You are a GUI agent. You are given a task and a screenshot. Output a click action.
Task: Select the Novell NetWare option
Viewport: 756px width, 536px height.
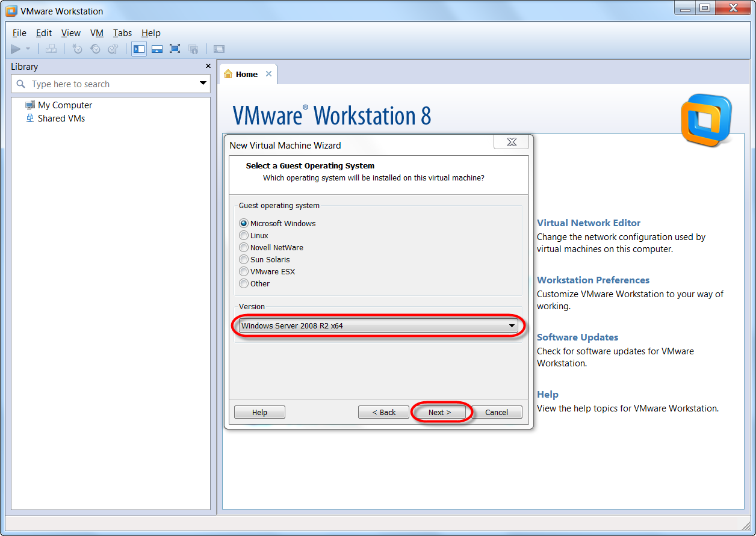244,247
